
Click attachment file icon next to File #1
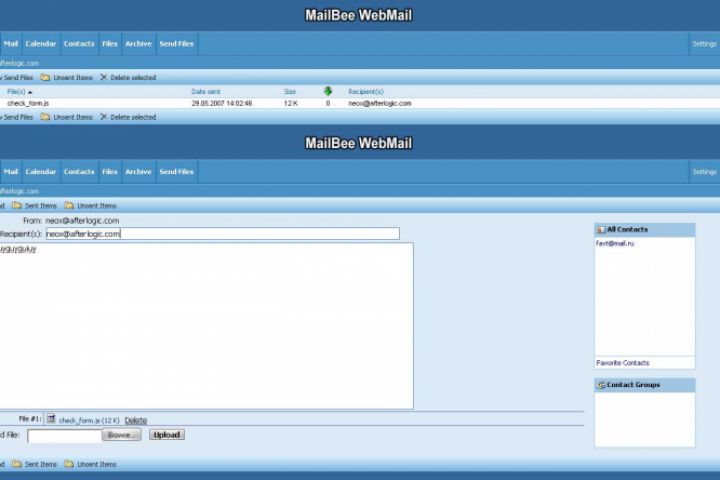pos(51,418)
